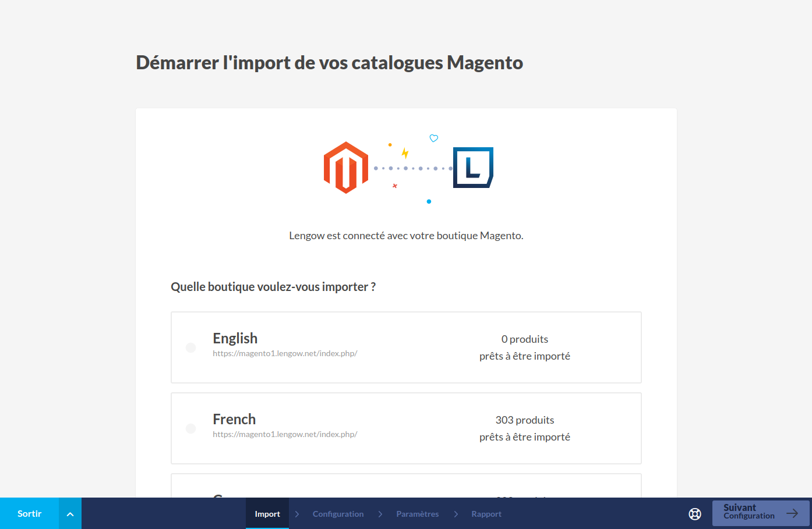Screen dimensions: 812x529
Task: Expand the menu chevron next to Sortir
Action: [x=70, y=514]
